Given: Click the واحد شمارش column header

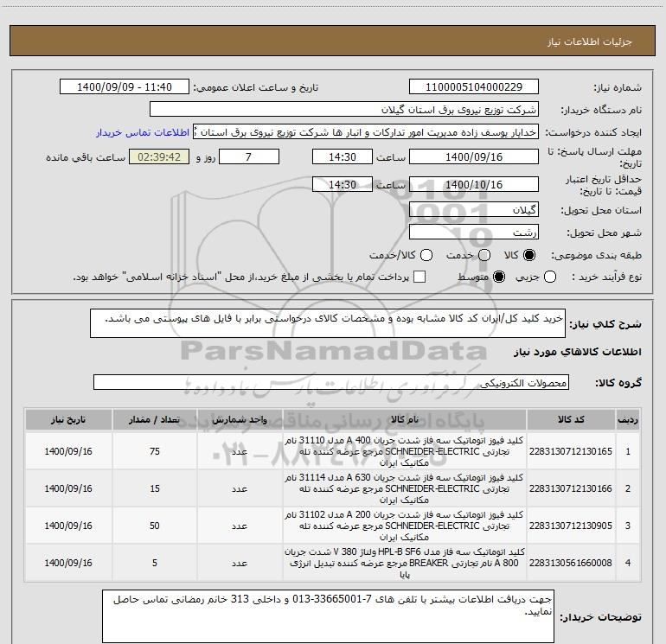Looking at the screenshot, I should (x=240, y=420).
